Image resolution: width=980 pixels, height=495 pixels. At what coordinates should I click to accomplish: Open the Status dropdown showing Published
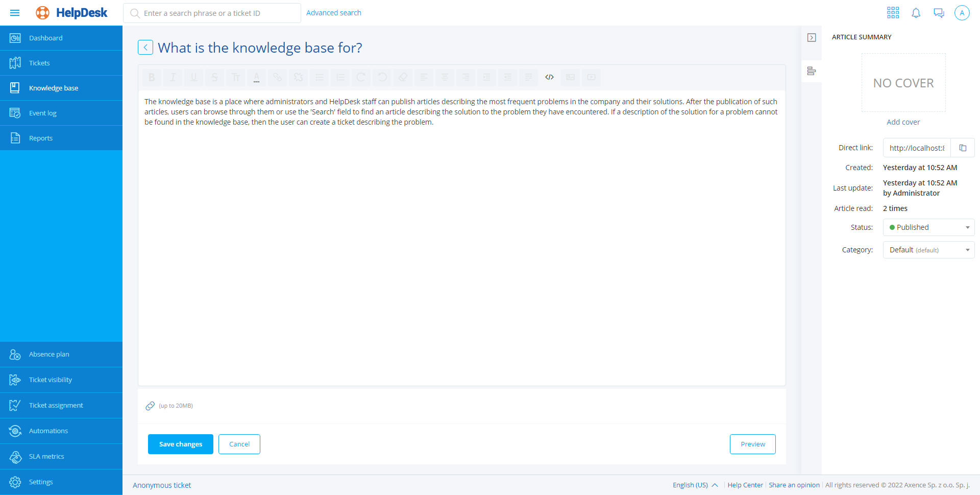pos(928,227)
